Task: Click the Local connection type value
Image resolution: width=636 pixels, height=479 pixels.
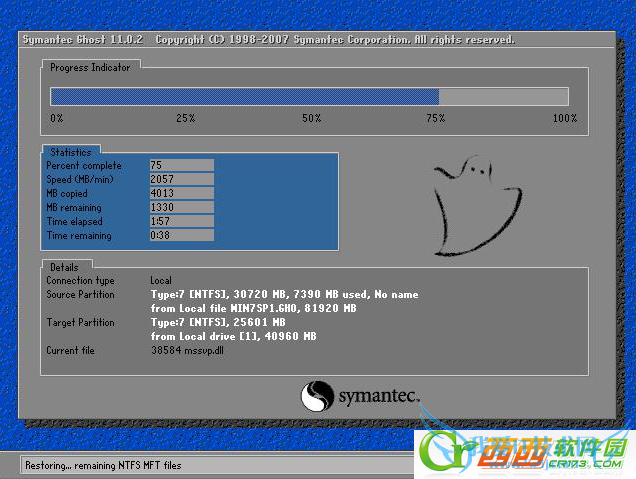Action: (x=161, y=280)
